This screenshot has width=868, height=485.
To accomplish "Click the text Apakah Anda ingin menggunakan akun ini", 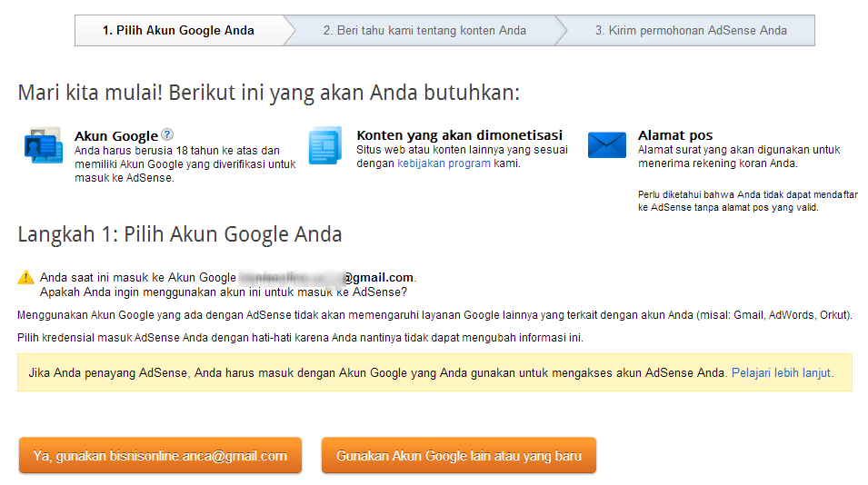I will click(x=223, y=292).
